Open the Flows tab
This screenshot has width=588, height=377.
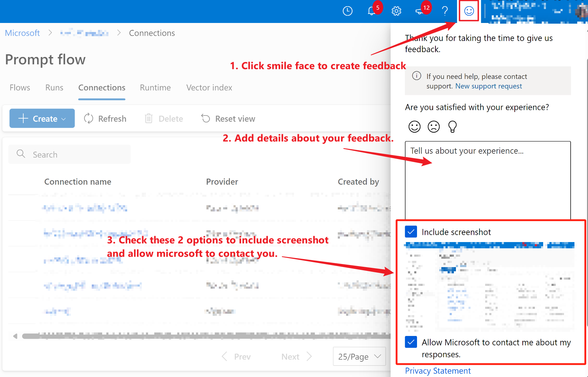(20, 88)
